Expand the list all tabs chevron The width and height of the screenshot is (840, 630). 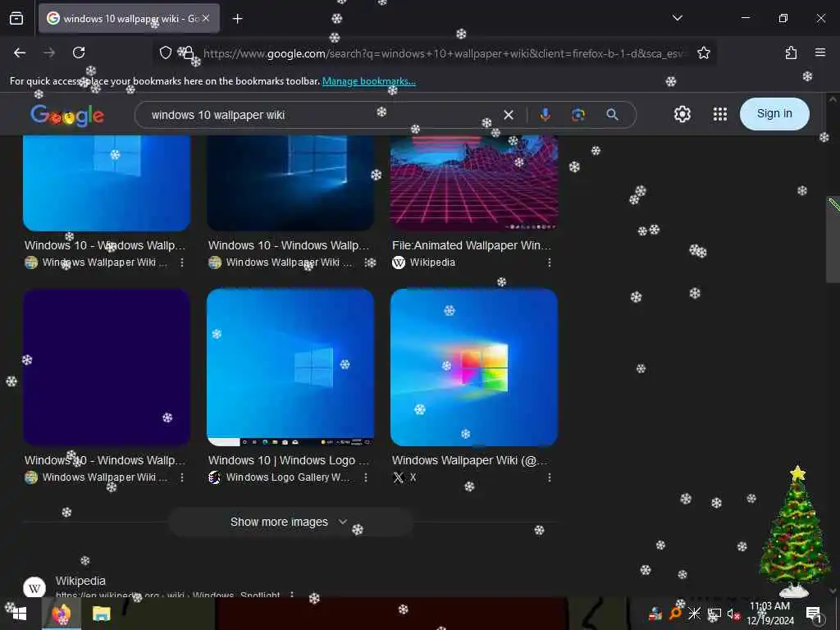tap(677, 18)
